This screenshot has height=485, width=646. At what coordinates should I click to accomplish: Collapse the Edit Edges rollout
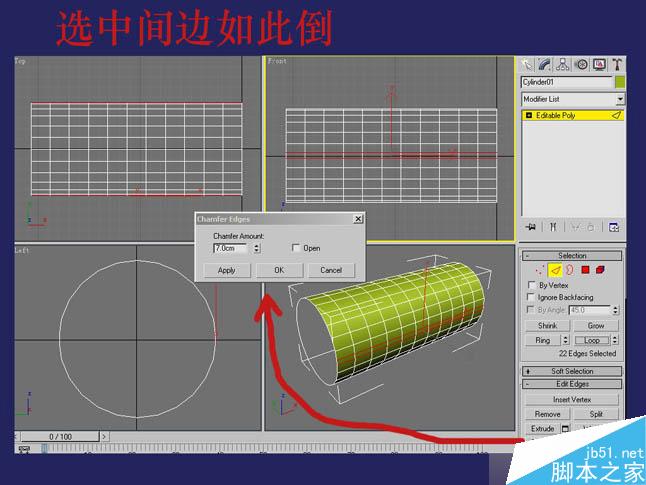pos(572,384)
